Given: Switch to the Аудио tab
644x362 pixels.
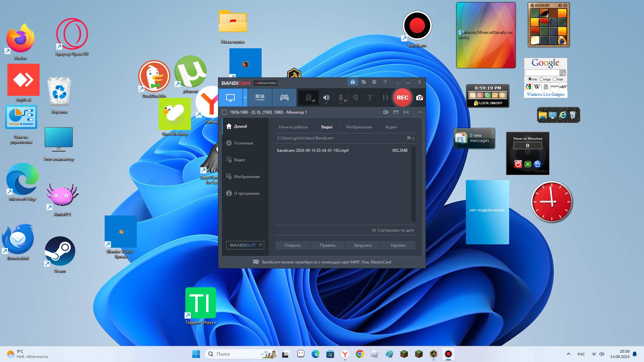Looking at the screenshot, I should tap(391, 127).
